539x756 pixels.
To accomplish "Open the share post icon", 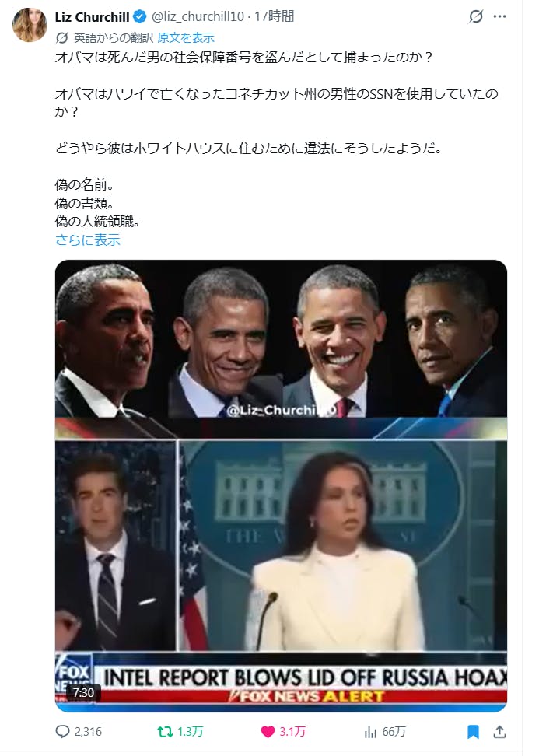I will 499,732.
